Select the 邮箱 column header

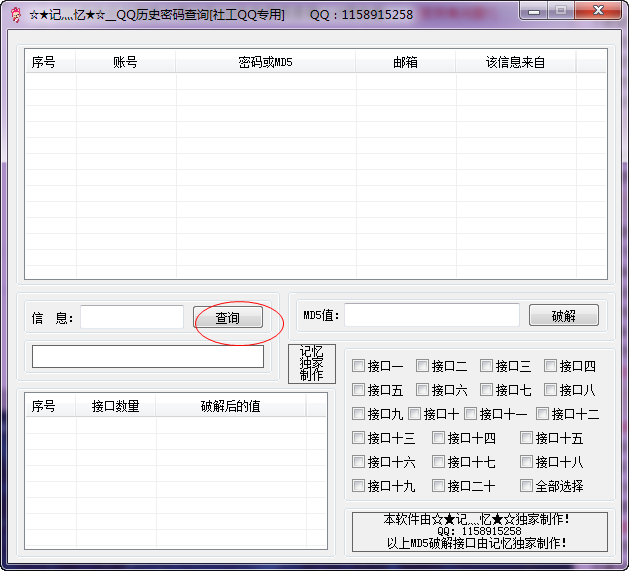tap(405, 62)
